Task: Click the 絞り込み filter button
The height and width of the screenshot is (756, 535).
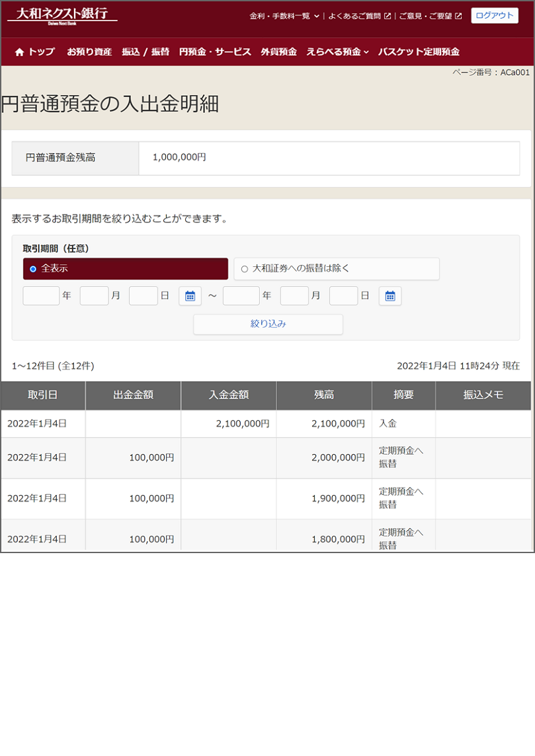Action: tap(268, 324)
